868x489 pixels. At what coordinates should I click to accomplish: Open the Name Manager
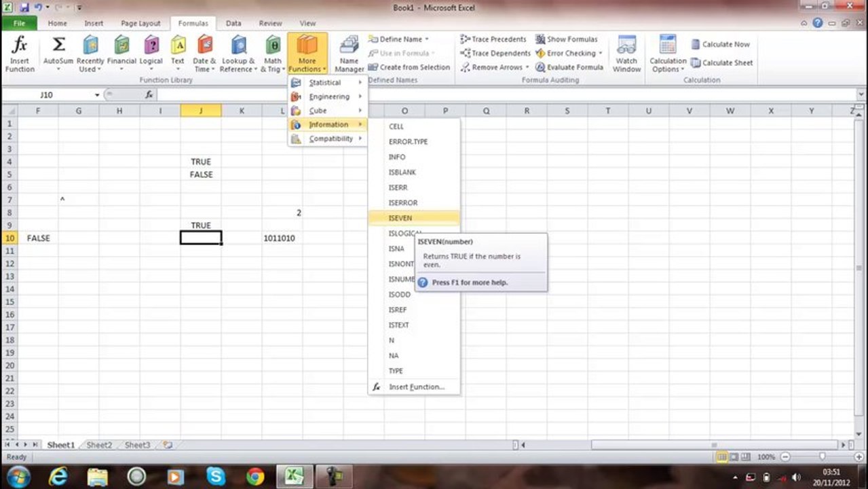point(350,54)
